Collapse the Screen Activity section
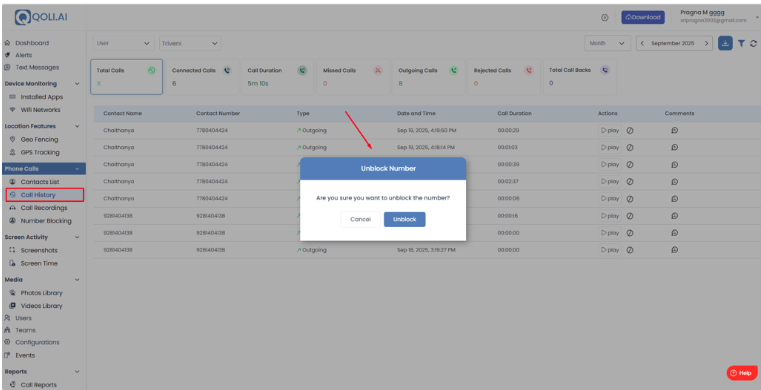 point(77,237)
